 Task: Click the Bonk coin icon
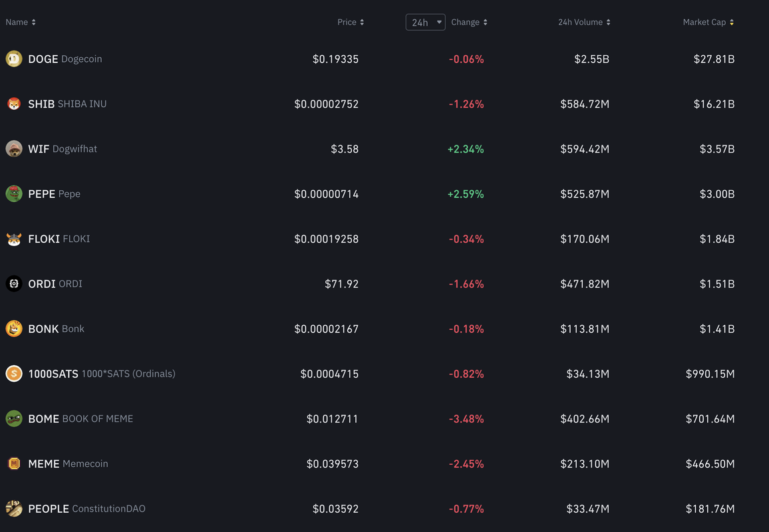tap(14, 329)
